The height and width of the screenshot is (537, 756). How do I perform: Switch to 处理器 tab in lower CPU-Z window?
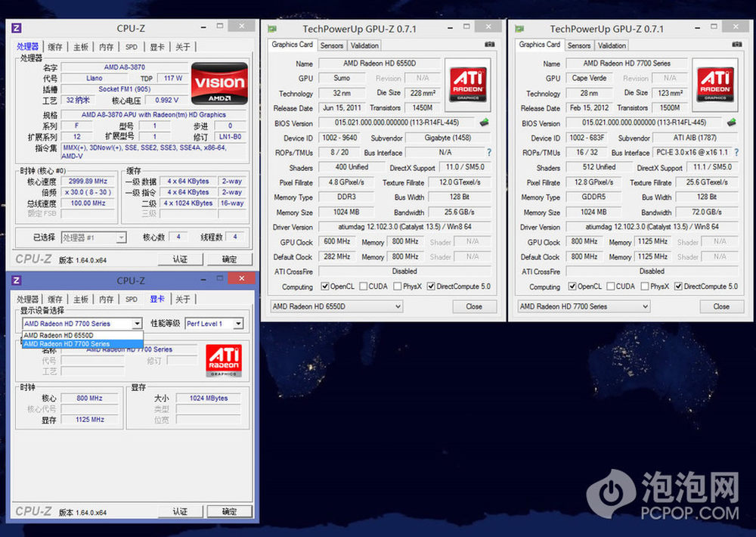coord(27,300)
